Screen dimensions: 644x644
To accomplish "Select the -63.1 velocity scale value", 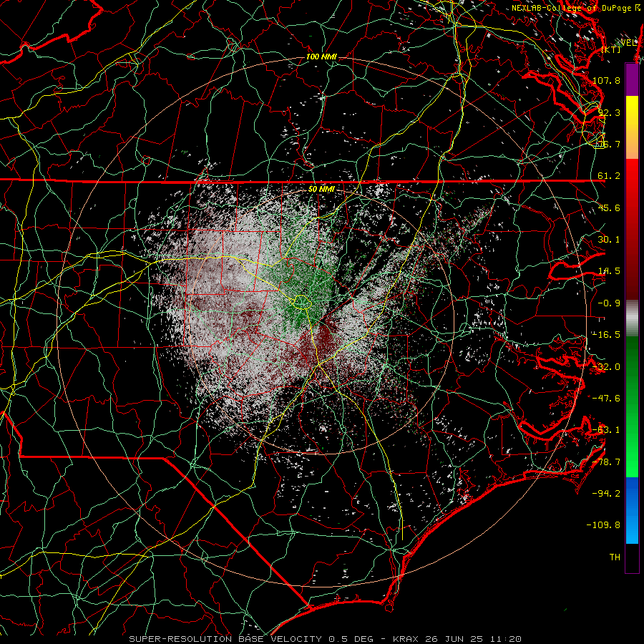I will pyautogui.click(x=606, y=430).
